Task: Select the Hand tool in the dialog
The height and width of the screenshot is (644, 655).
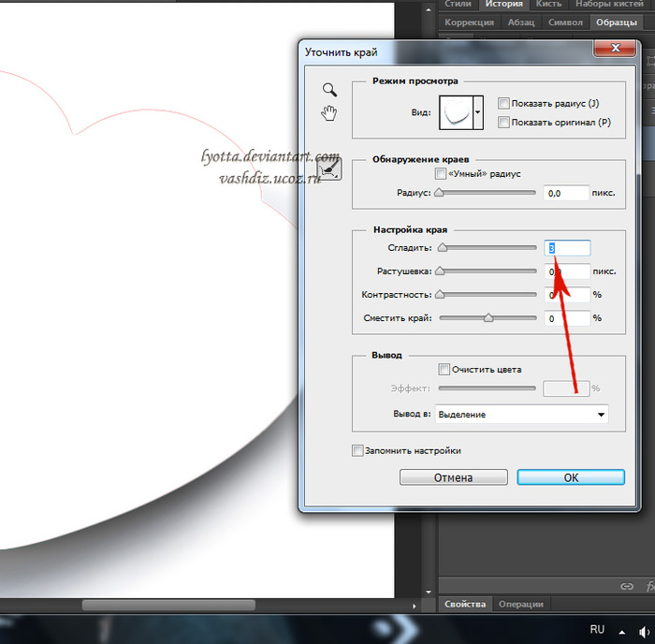Action: point(329,113)
